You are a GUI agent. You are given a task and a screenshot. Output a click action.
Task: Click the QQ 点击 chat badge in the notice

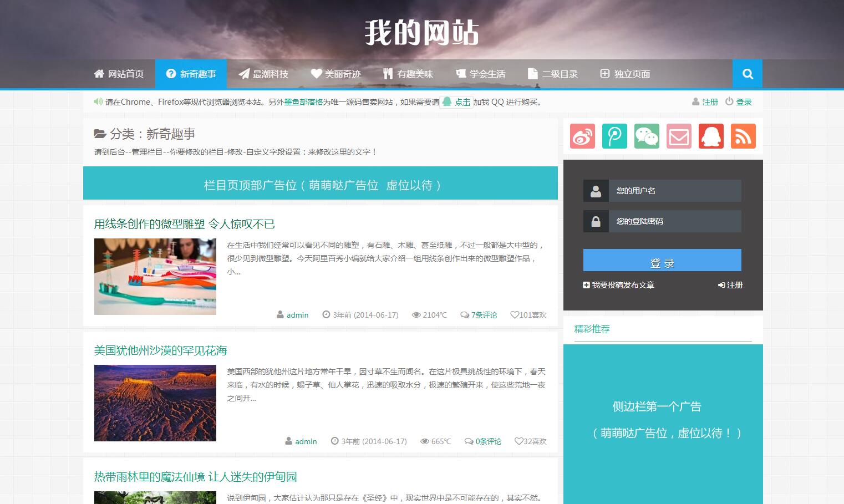tap(457, 102)
